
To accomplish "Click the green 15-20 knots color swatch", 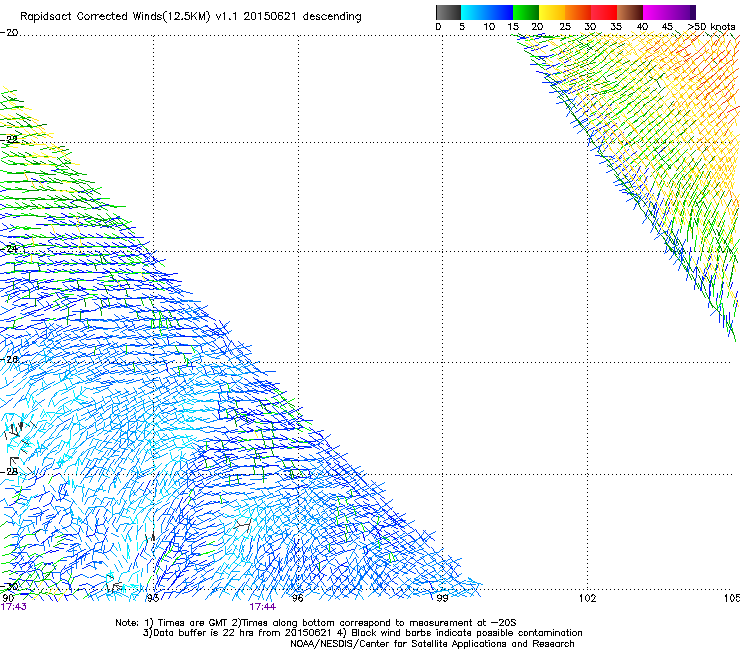I will pos(526,12).
